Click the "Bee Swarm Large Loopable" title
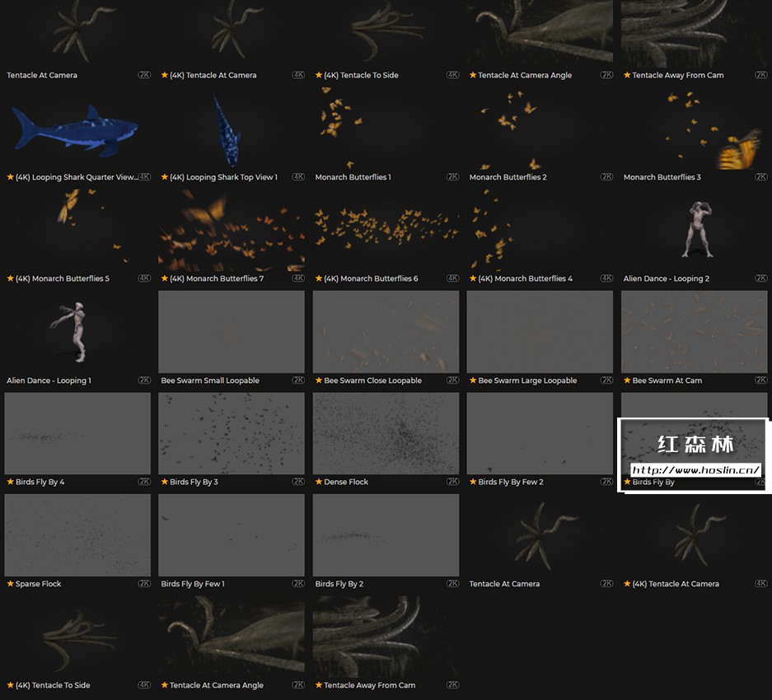This screenshot has height=700, width=772. [x=527, y=380]
